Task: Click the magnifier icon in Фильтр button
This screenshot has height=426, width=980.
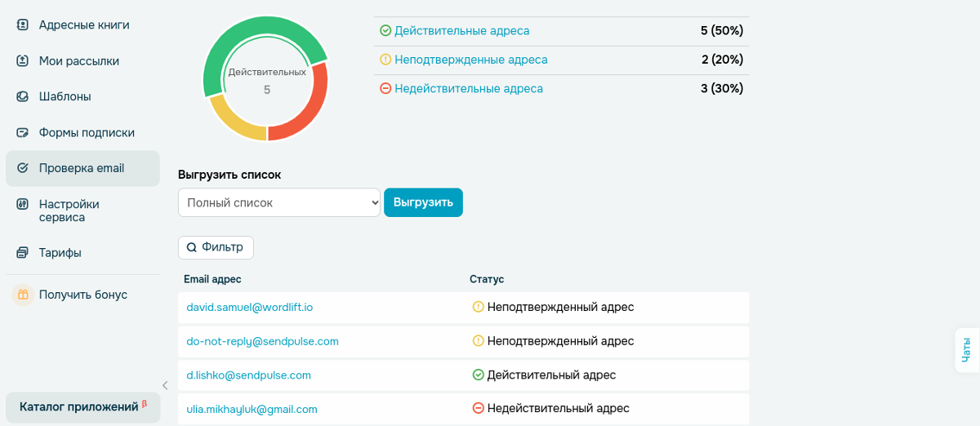Action: pos(192,247)
